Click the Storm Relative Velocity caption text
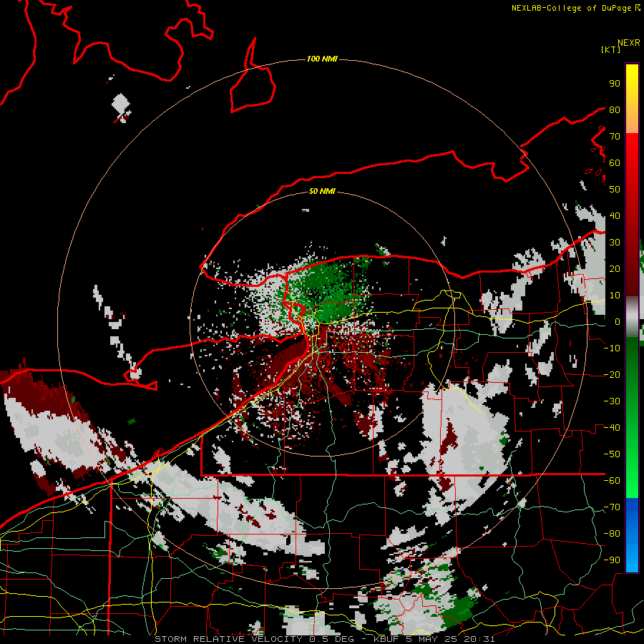Screen dimensions: 644x644 [325, 639]
